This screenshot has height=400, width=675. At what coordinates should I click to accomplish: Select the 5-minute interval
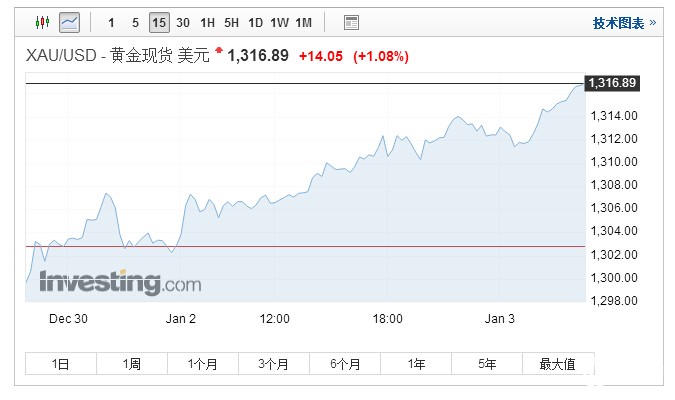(135, 22)
